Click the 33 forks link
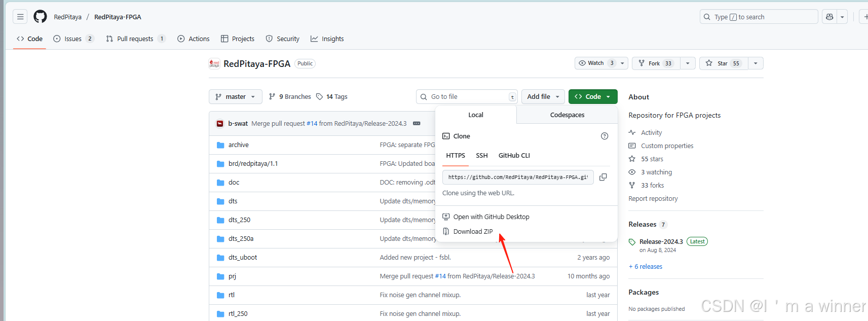 coord(652,186)
